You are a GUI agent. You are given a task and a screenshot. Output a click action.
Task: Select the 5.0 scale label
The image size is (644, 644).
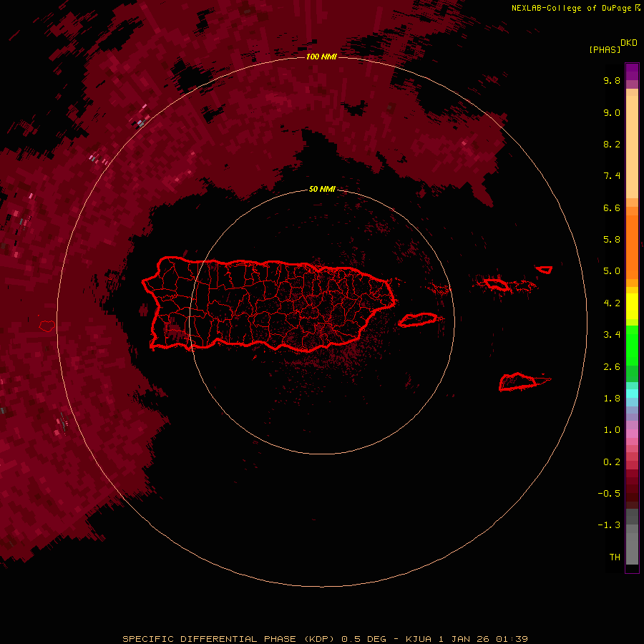click(x=612, y=271)
